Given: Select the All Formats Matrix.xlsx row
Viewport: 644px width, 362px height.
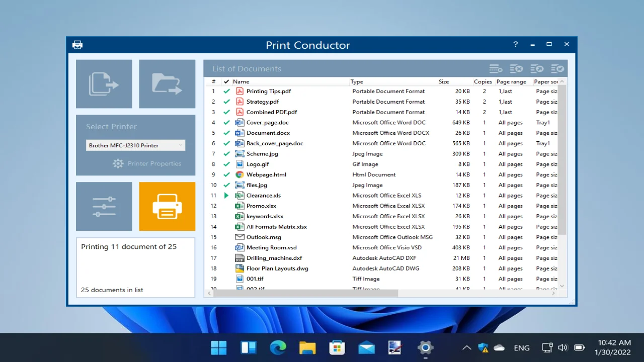Looking at the screenshot, I should (382, 227).
